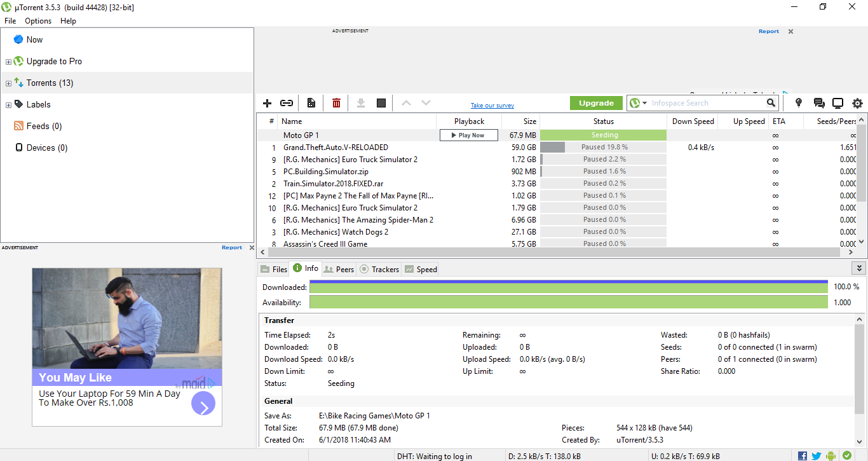The width and height of the screenshot is (868, 461).
Task: Create new torrent file icon
Action: click(x=311, y=103)
